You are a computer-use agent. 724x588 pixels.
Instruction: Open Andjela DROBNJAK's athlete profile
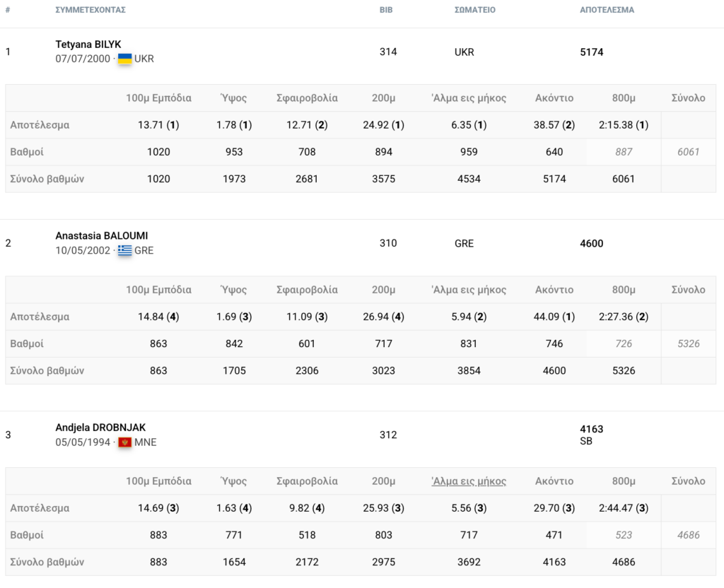(x=100, y=428)
